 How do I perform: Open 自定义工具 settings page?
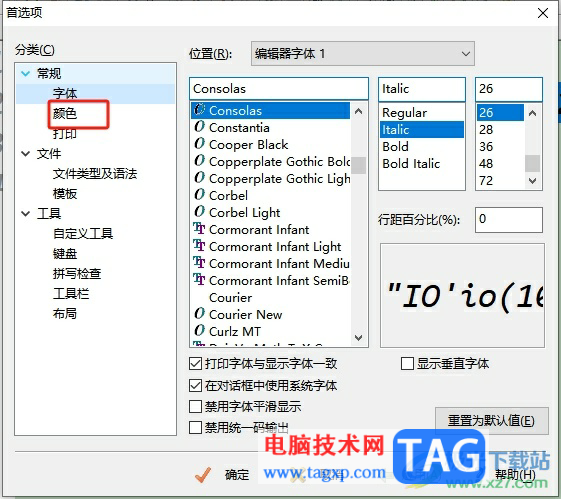(83, 234)
